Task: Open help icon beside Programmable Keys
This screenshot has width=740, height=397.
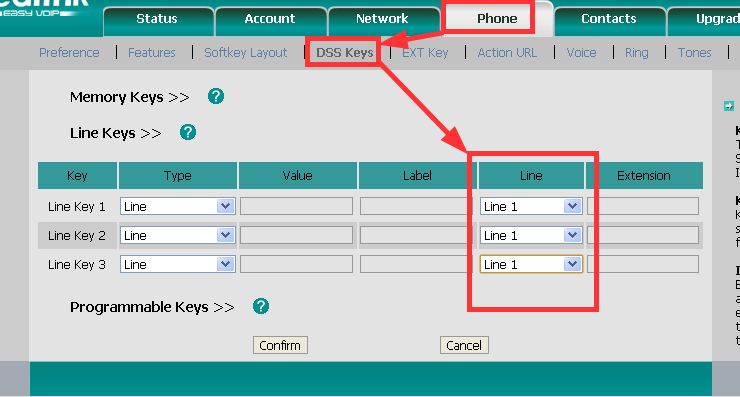Action: [261, 306]
